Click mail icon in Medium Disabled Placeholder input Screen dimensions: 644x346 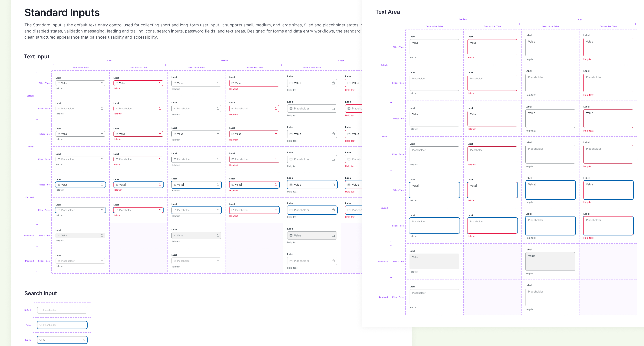coord(175,261)
